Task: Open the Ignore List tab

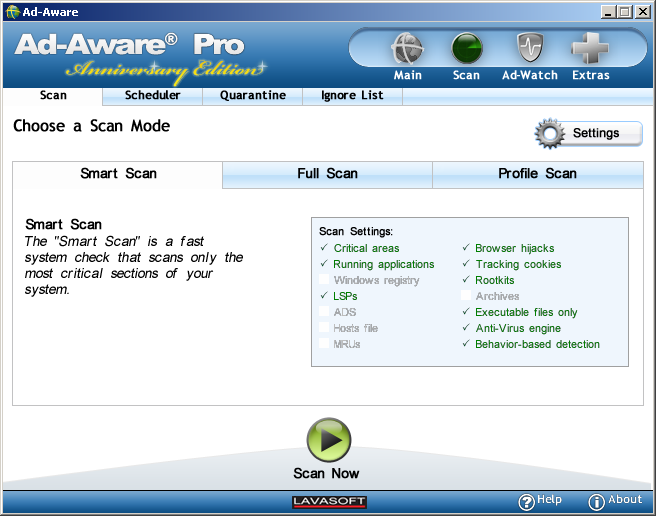Action: tap(352, 96)
